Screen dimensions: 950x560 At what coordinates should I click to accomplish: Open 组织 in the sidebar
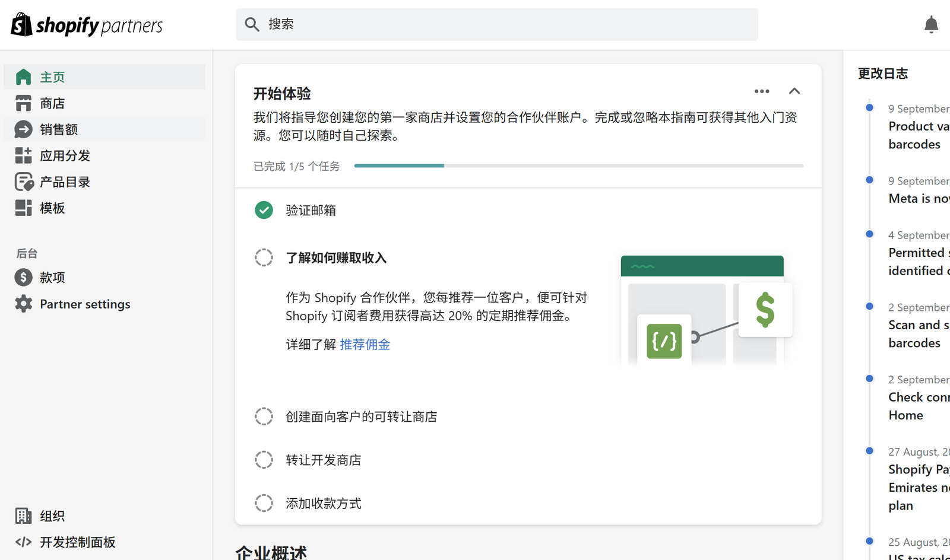pos(104,516)
